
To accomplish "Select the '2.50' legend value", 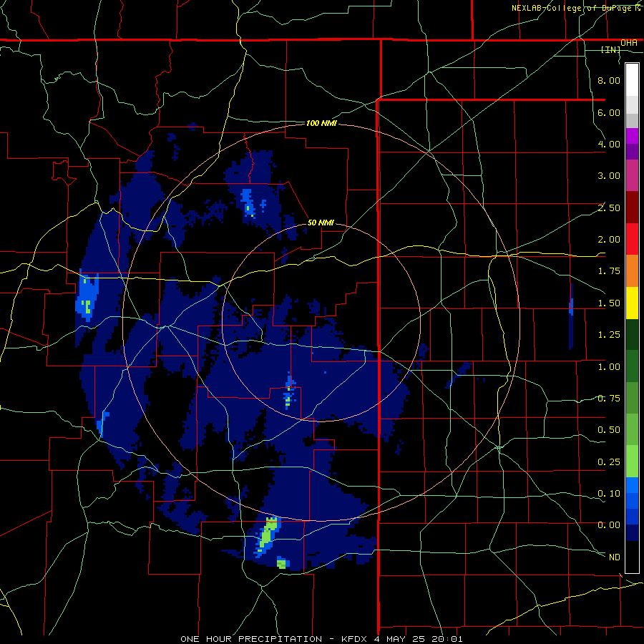I will pyautogui.click(x=609, y=208).
